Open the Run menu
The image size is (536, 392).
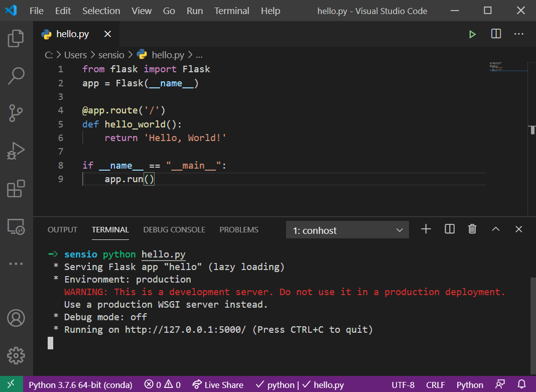click(195, 11)
